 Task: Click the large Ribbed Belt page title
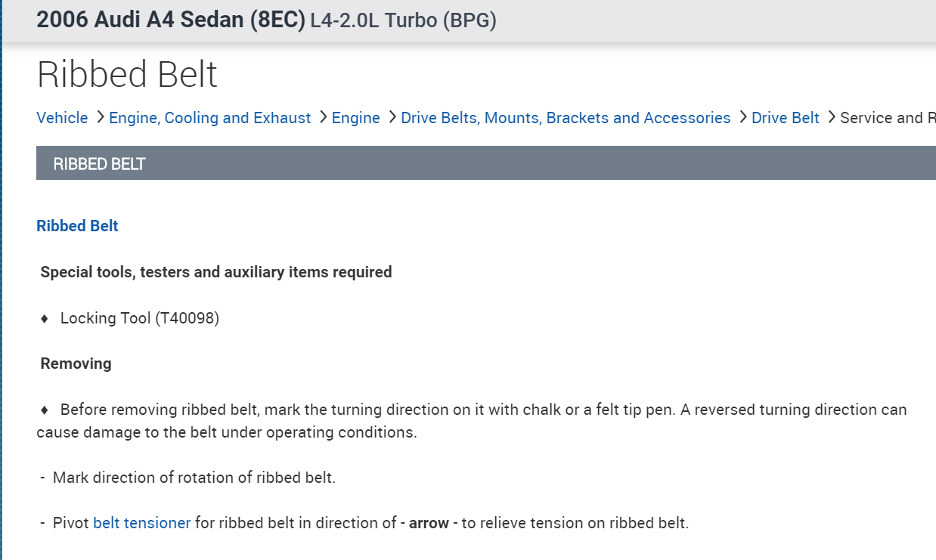(x=127, y=75)
